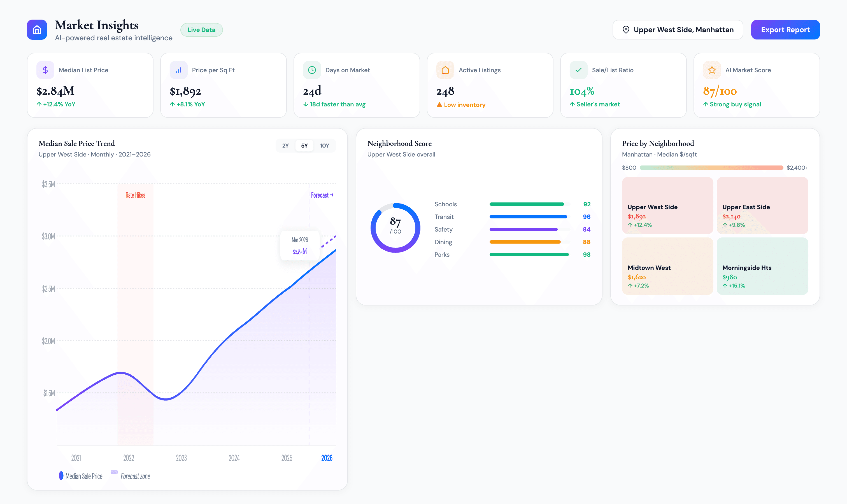Enable the 10Y view of the price trend
The image size is (847, 504).
[x=324, y=145]
